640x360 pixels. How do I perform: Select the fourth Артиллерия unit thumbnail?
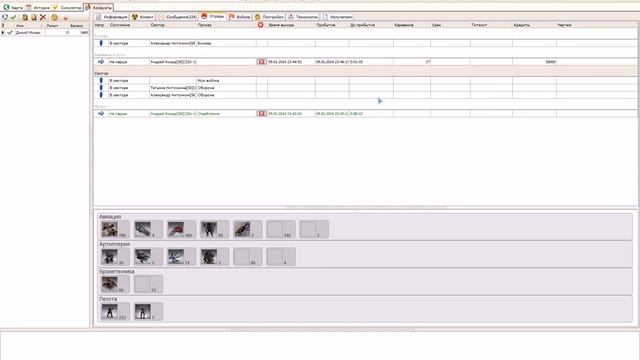point(209,257)
